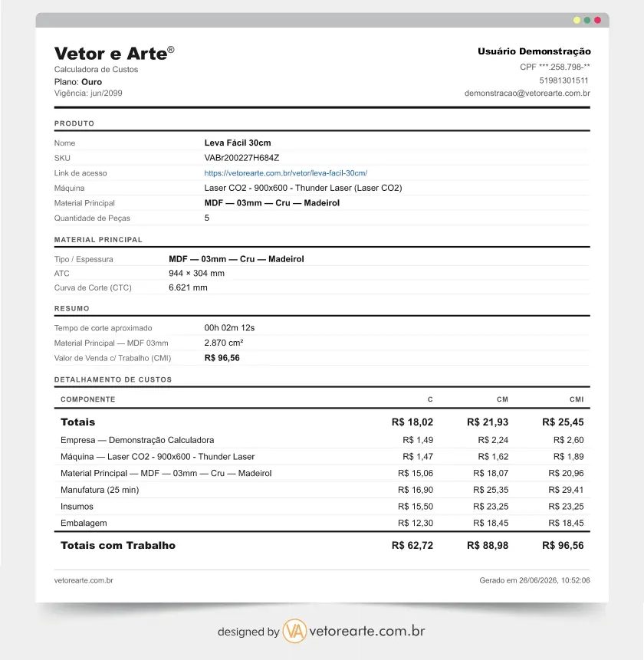Select the Manufatura (25 min) row
Screen dimensions: 644x660
(322, 490)
